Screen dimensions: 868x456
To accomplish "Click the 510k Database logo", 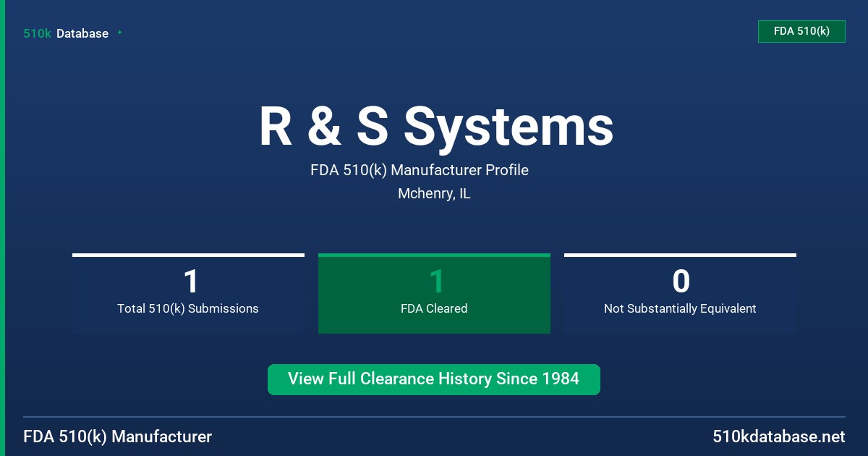I will (x=66, y=33).
